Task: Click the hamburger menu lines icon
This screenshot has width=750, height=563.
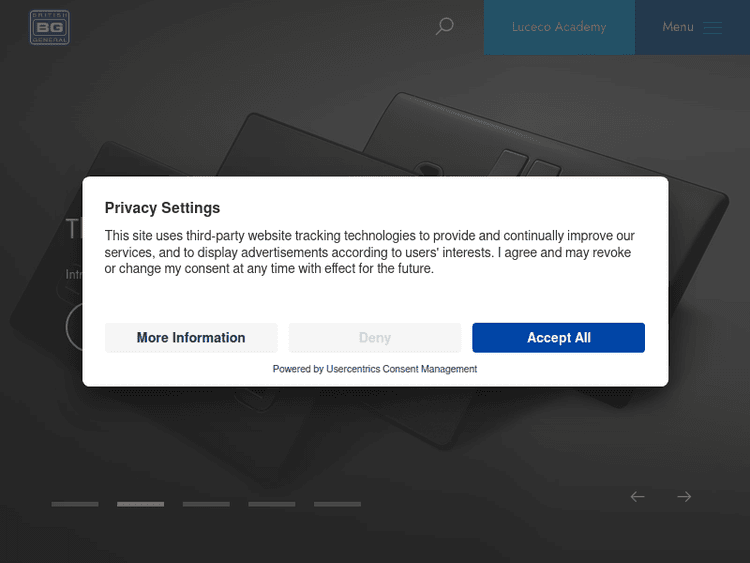Action: point(712,28)
